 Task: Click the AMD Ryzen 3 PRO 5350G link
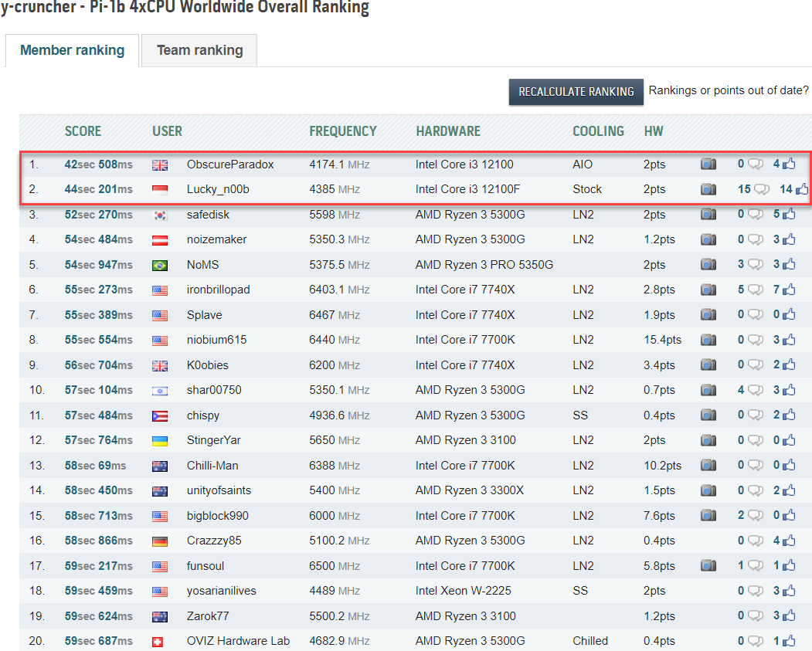point(484,265)
